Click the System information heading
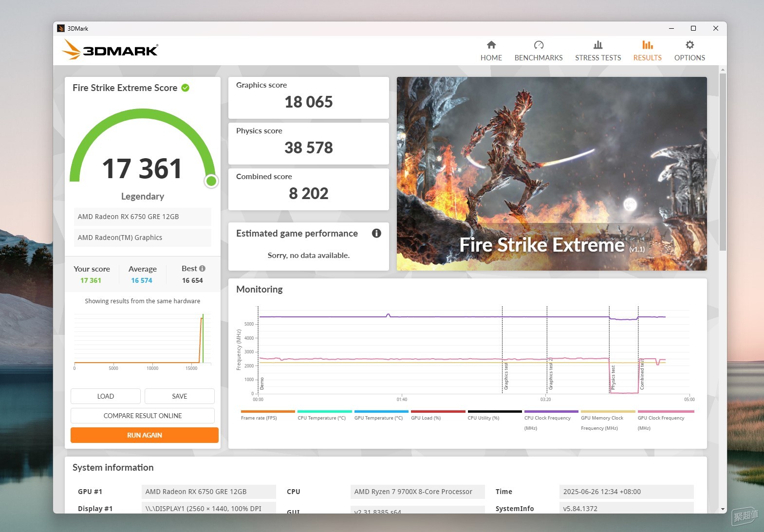 (113, 467)
